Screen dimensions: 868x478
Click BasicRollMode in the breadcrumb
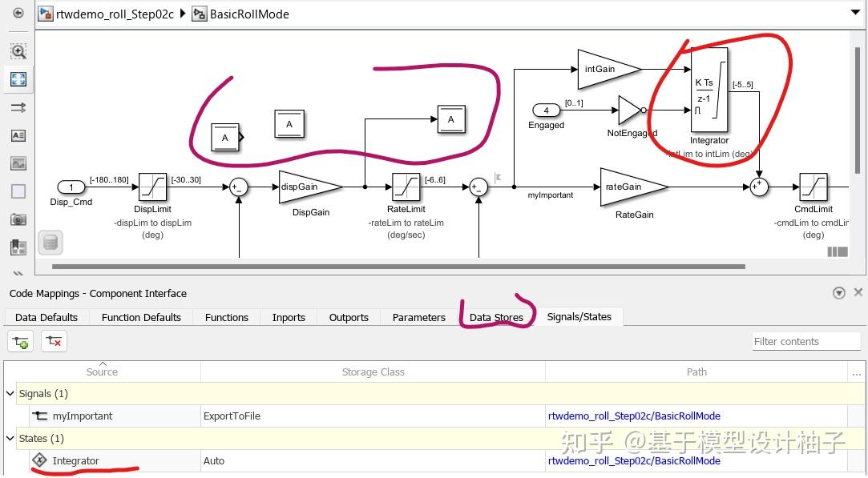(249, 14)
